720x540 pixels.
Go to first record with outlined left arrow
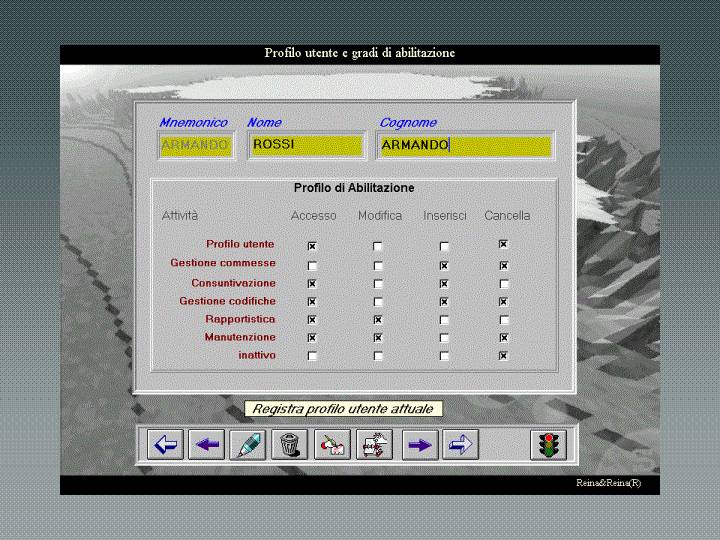(165, 444)
